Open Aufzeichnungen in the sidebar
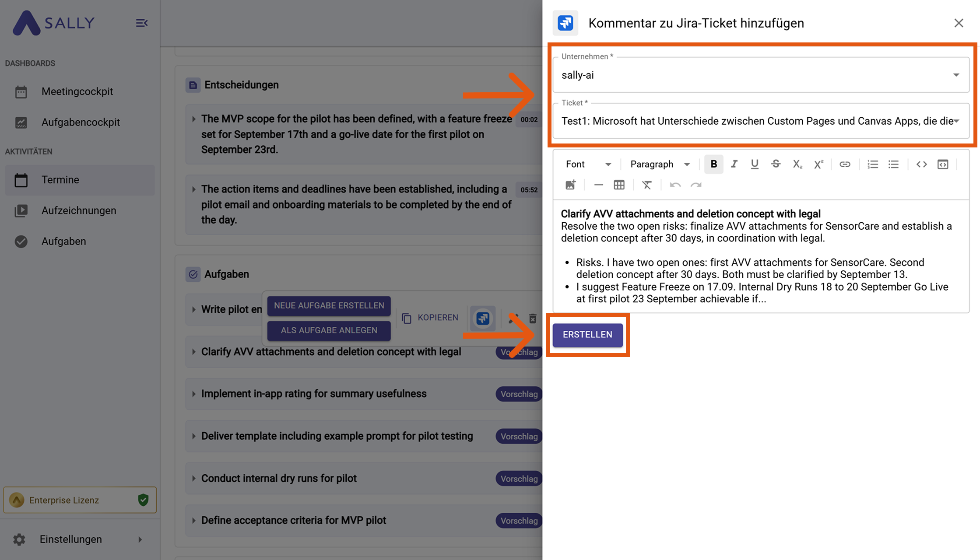Image resolution: width=980 pixels, height=560 pixels. [80, 210]
